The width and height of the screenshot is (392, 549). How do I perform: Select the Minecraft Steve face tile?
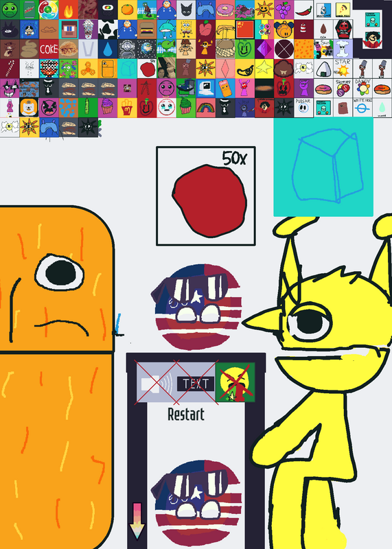coord(69,30)
